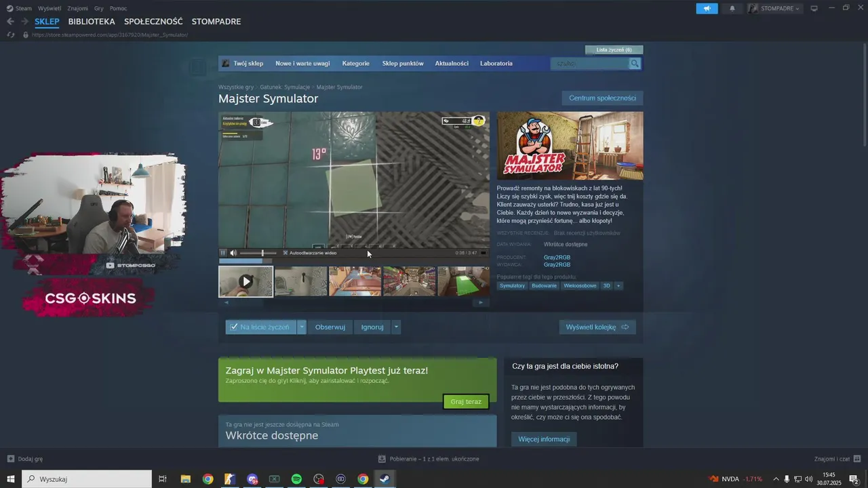Move the thumbnail strip right with arrow
The image size is (868, 488).
click(x=481, y=302)
